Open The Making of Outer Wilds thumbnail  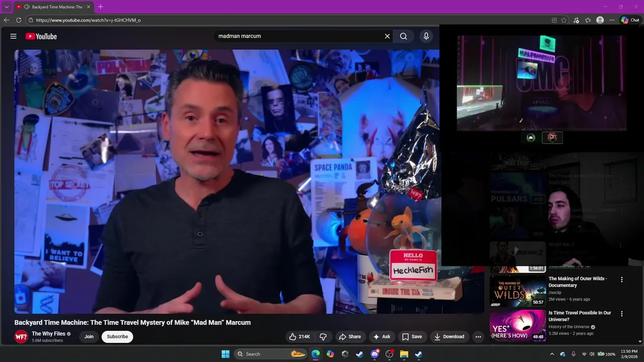(518, 291)
